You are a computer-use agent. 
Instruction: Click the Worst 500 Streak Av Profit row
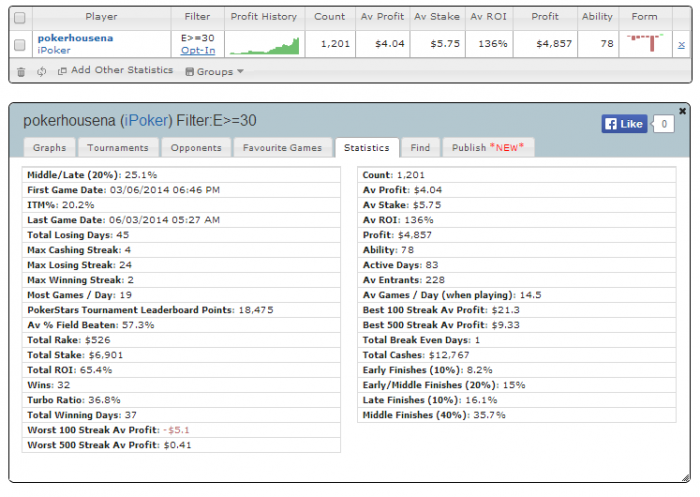181,445
